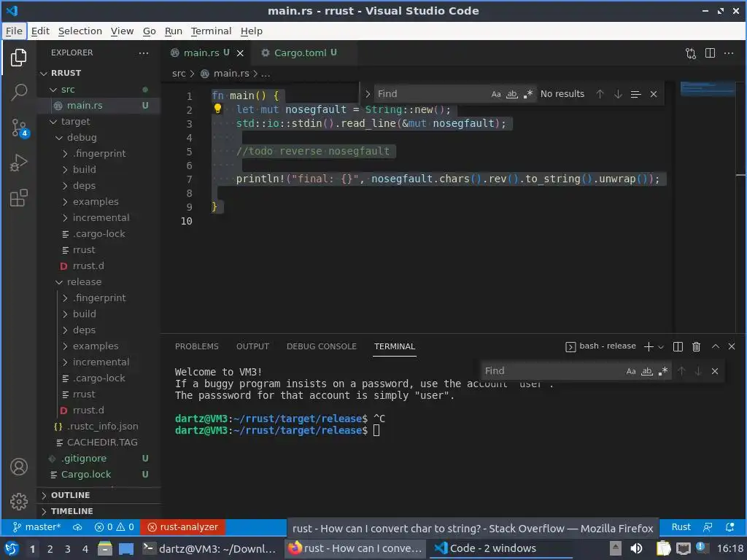Image resolution: width=747 pixels, height=560 pixels.
Task: Synchronize changes cloud icon in status bar
Action: (x=77, y=527)
